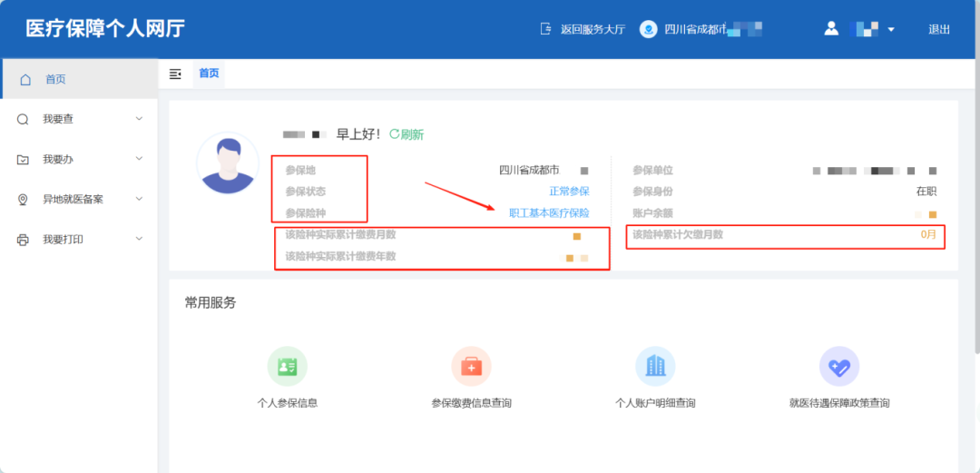Click the 参保单位 label
The height and width of the screenshot is (473, 980).
[652, 170]
